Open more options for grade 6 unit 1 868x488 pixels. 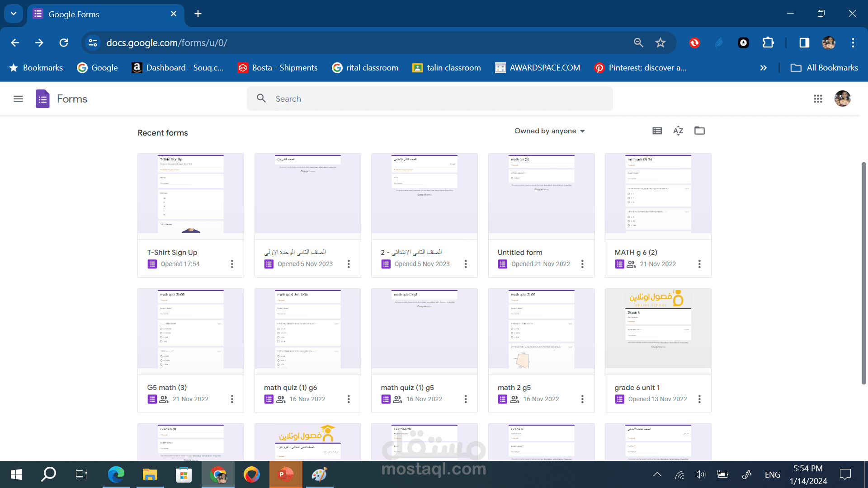pos(699,399)
